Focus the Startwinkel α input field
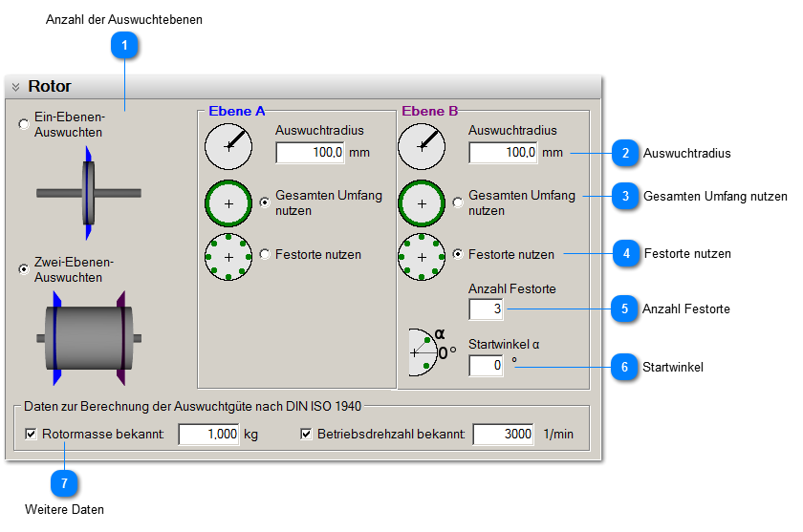The image size is (803, 532). tap(486, 365)
